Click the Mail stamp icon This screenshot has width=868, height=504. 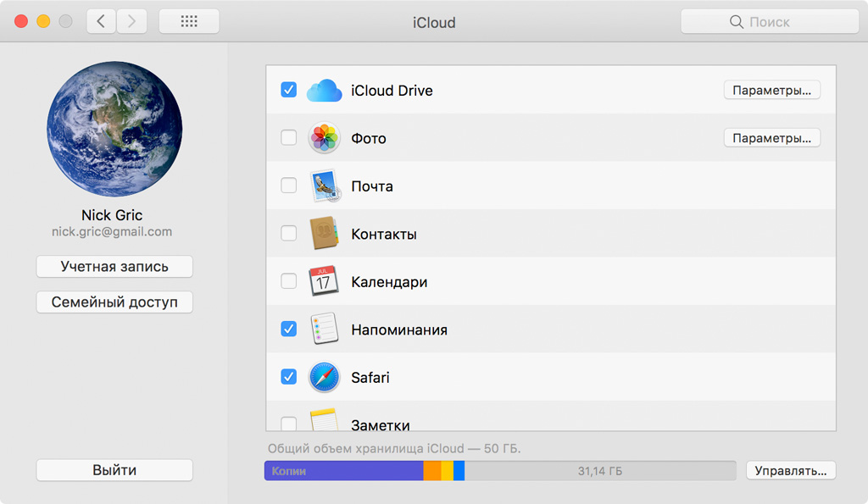pos(325,186)
